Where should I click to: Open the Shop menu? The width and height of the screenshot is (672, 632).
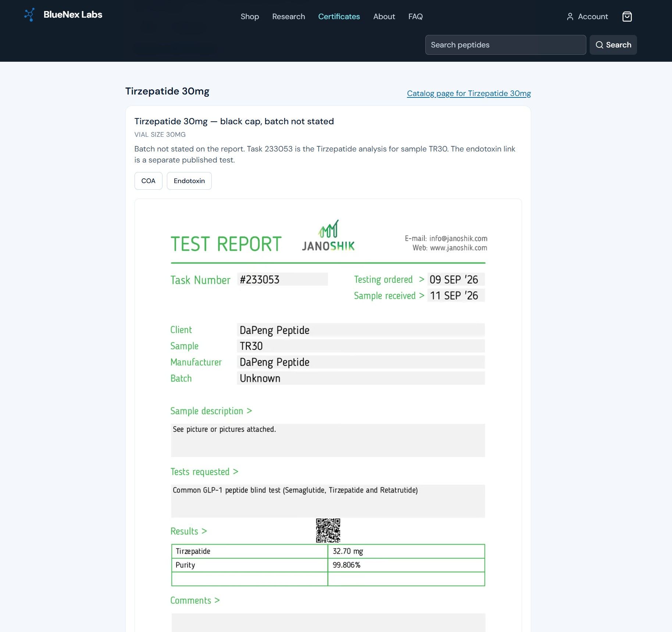[250, 17]
